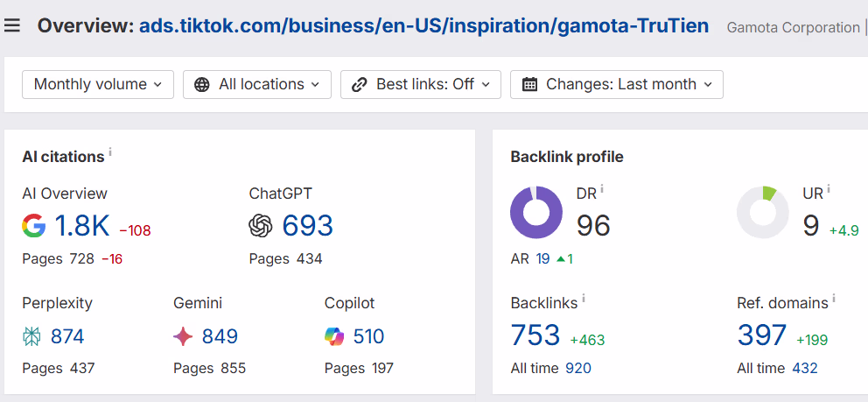This screenshot has height=402, width=868.
Task: Click the info icon next to DR
Action: click(x=602, y=189)
